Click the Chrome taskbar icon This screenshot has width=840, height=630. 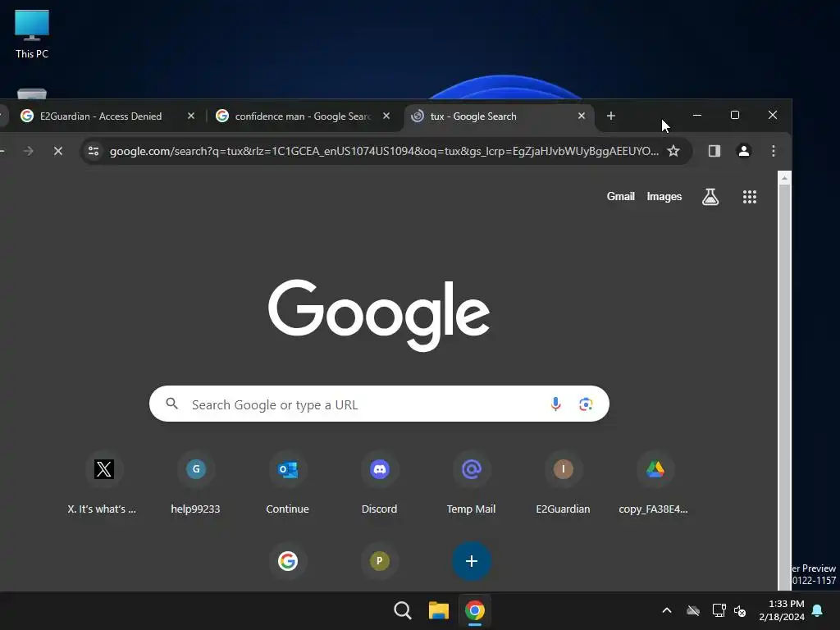coord(475,610)
